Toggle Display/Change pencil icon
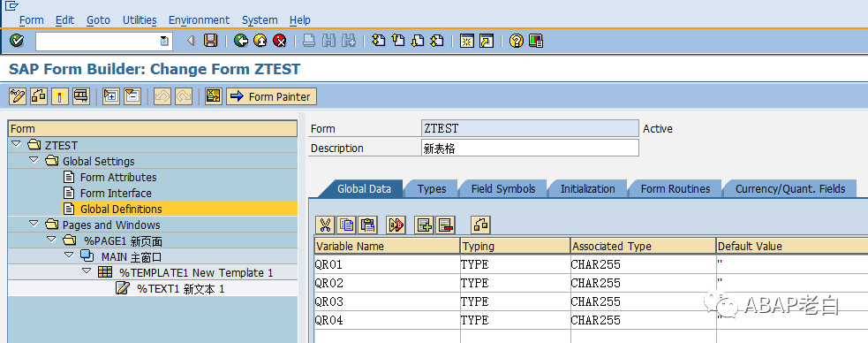This screenshot has height=343, width=868. [x=18, y=95]
